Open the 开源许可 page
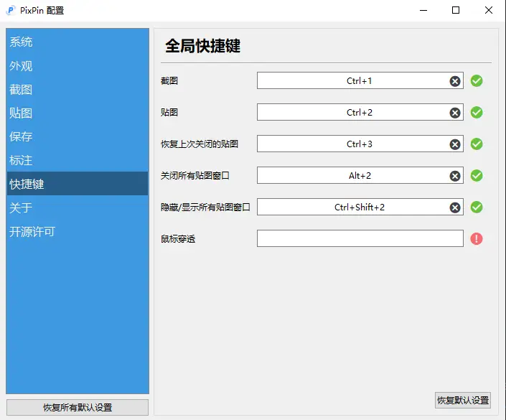This screenshot has width=506, height=420. 77,231
